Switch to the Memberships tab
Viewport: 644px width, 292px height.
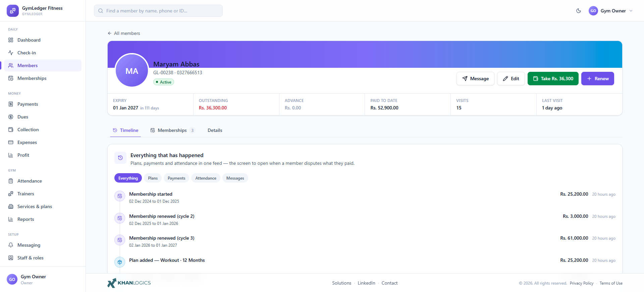(x=172, y=130)
